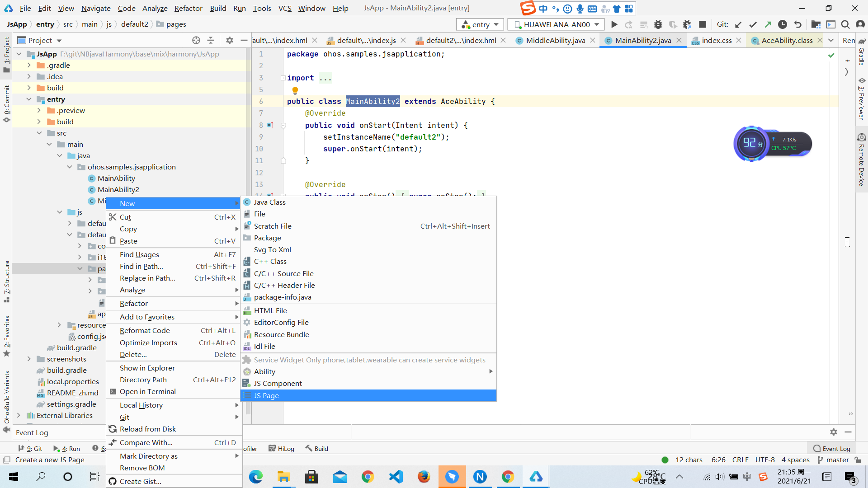Click the Stop square icon in toolbar

702,24
